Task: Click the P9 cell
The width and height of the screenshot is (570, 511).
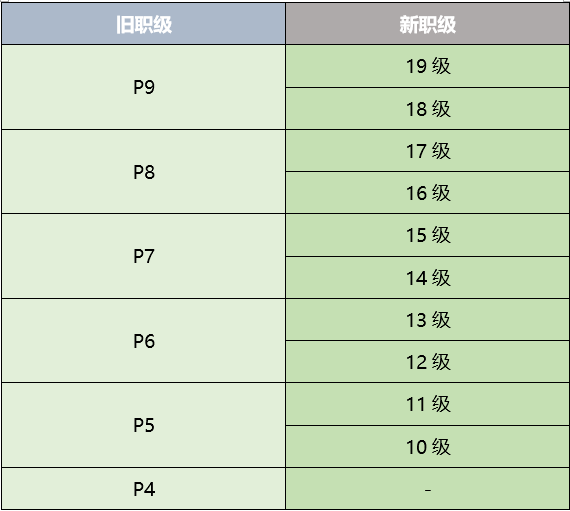Action: (144, 87)
